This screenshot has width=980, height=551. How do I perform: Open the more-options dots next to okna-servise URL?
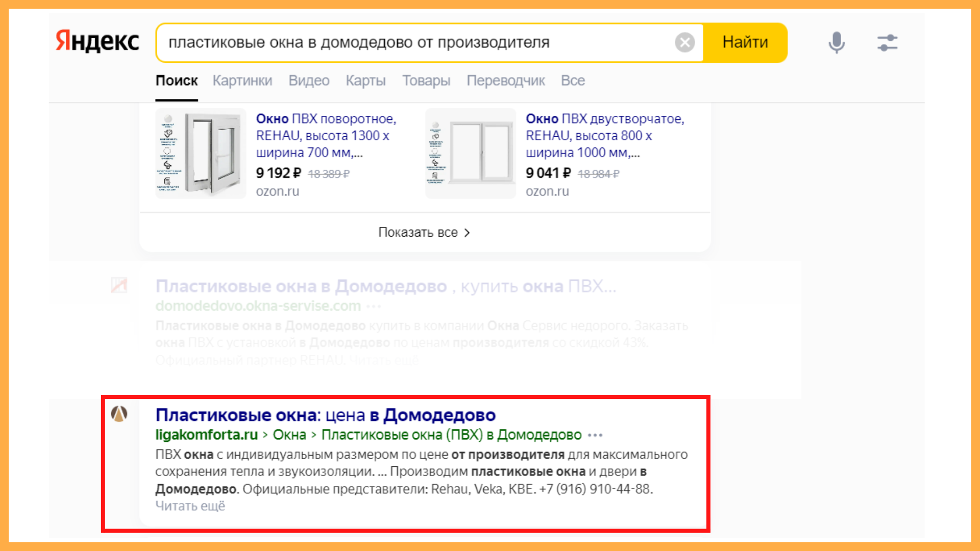pyautogui.click(x=374, y=307)
